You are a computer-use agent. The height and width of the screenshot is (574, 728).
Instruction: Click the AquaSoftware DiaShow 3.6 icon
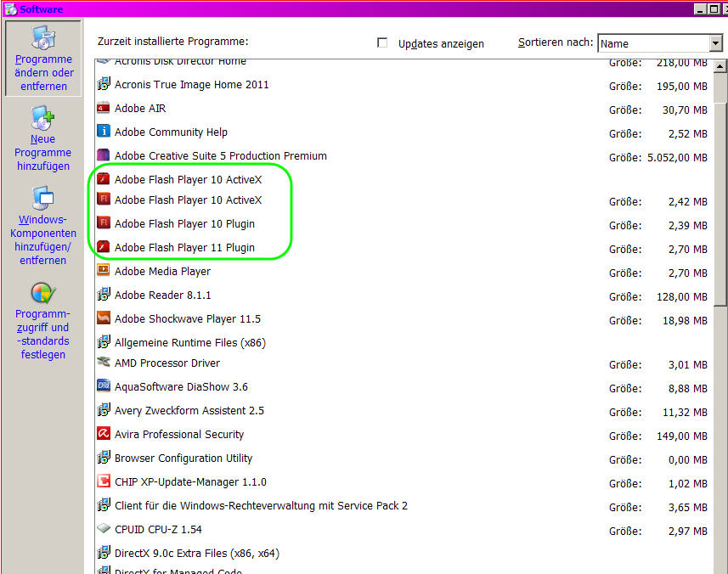point(104,386)
